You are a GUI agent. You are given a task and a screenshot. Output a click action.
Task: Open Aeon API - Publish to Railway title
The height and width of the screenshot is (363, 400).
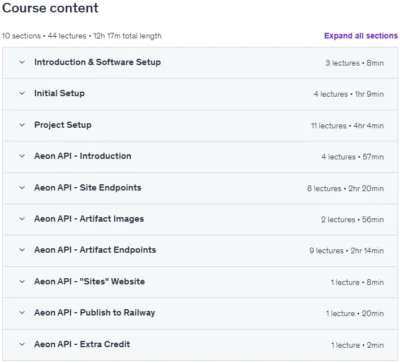(x=95, y=313)
